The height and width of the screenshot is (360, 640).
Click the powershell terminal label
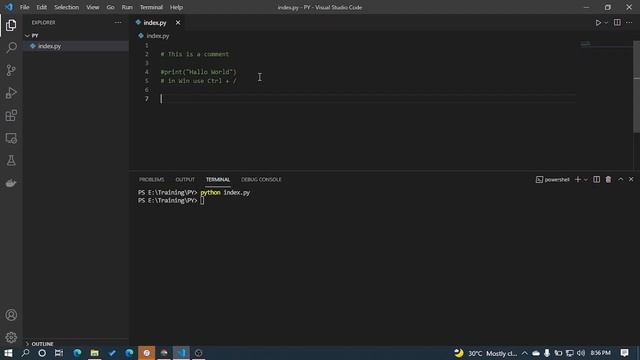click(553, 180)
